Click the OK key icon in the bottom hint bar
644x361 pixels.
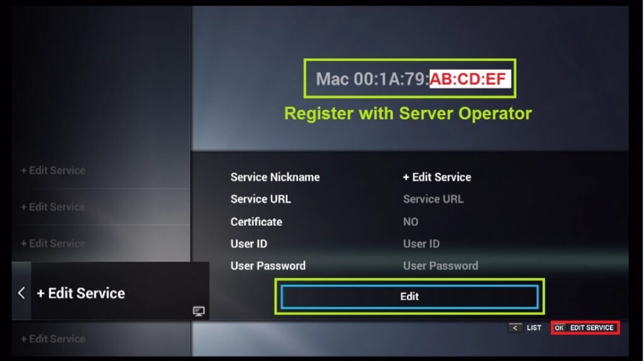[559, 328]
